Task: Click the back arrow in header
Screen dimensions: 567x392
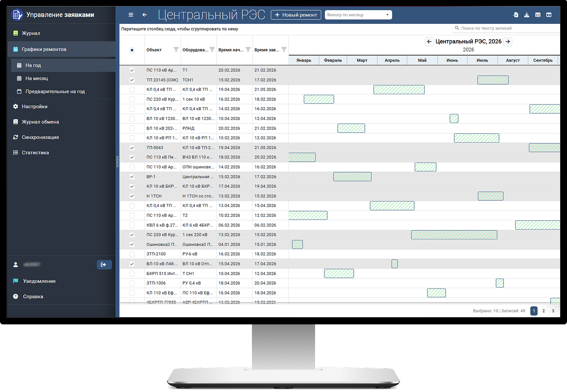Action: click(145, 15)
